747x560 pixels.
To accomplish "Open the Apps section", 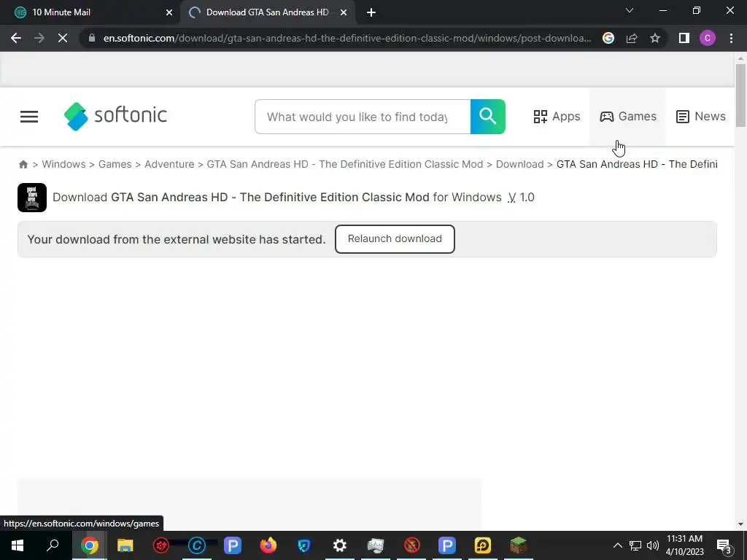I will [557, 117].
